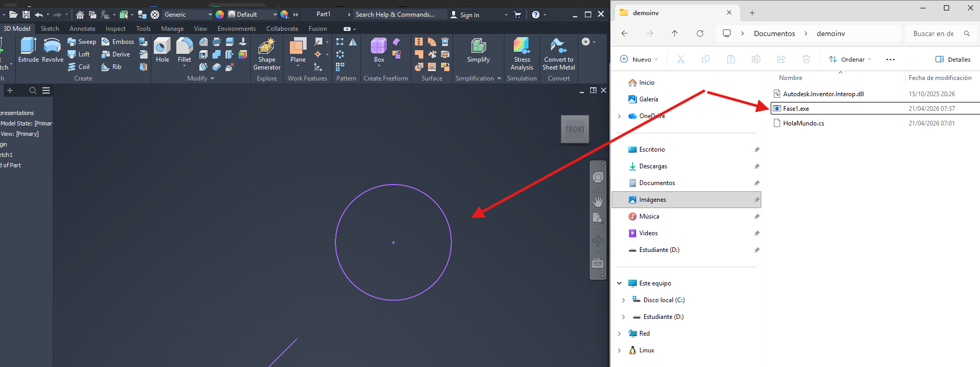The image size is (980, 367).
Task: Click the Pan hand tool in navigation bar
Action: 598,201
